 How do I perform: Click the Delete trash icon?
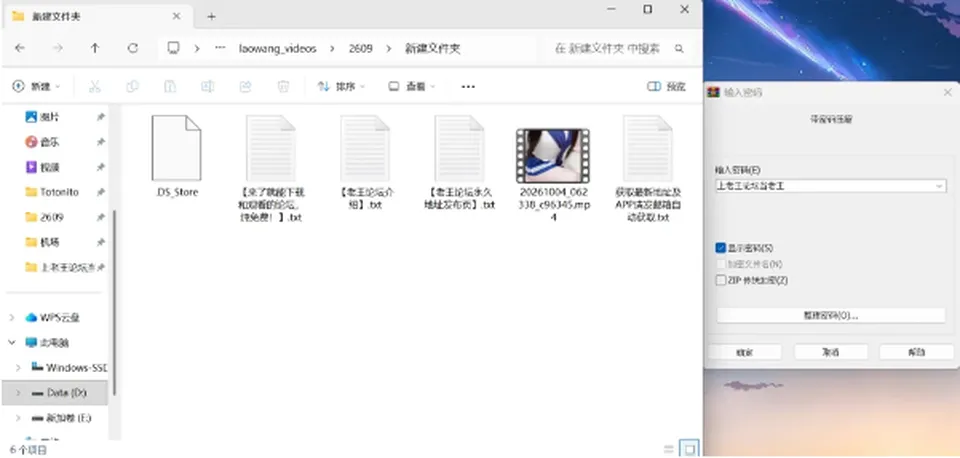[283, 86]
